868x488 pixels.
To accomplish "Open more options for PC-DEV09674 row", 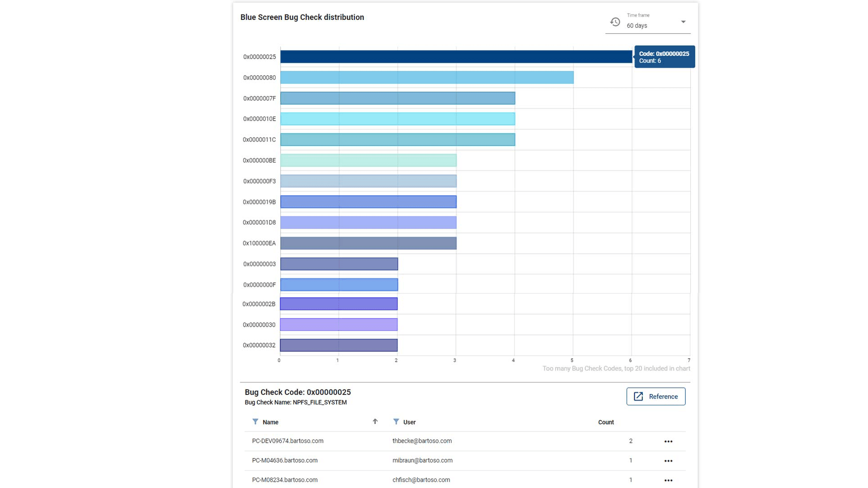I will 668,441.
